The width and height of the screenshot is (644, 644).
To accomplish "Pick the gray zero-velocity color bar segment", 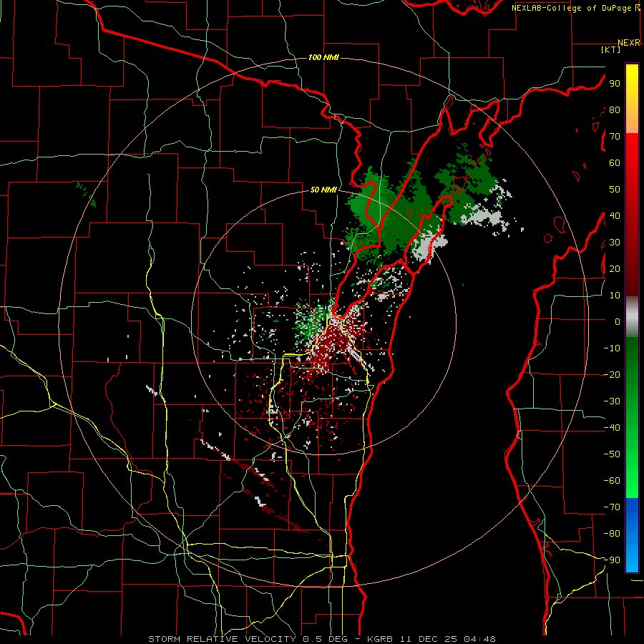I will tap(632, 317).
